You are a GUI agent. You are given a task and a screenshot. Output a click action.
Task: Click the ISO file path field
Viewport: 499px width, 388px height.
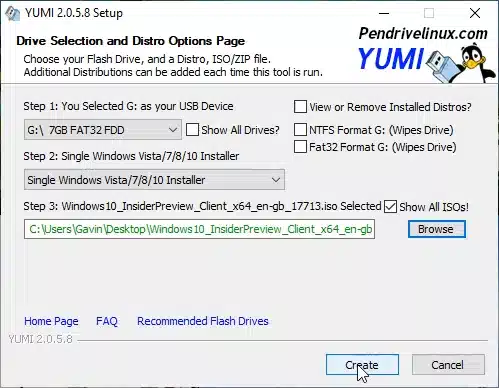tap(199, 229)
